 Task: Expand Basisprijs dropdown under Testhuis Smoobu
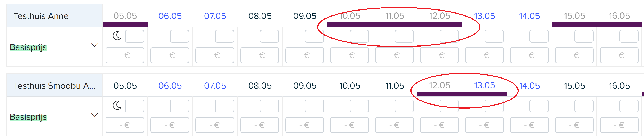95,115
